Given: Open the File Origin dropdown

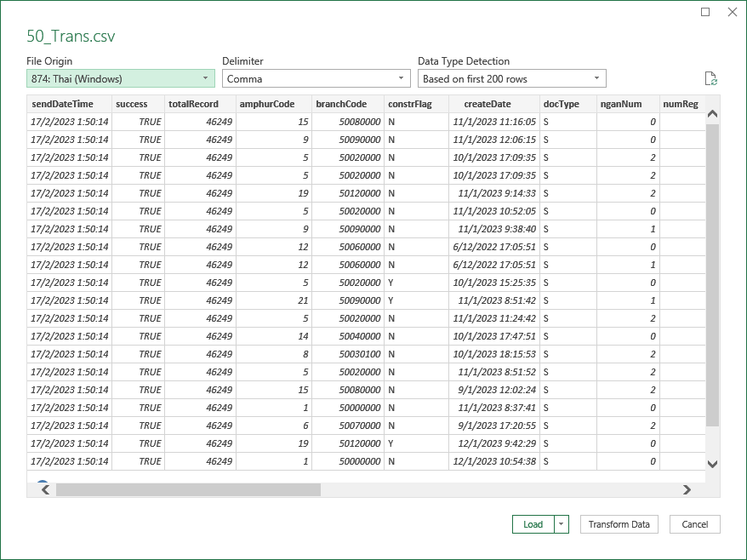Looking at the screenshot, I should [x=203, y=77].
